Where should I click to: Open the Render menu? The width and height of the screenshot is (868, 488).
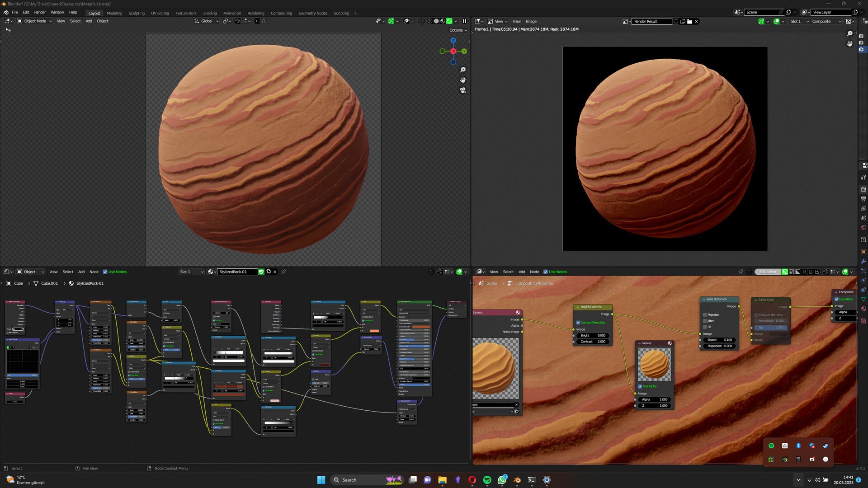[x=40, y=12]
